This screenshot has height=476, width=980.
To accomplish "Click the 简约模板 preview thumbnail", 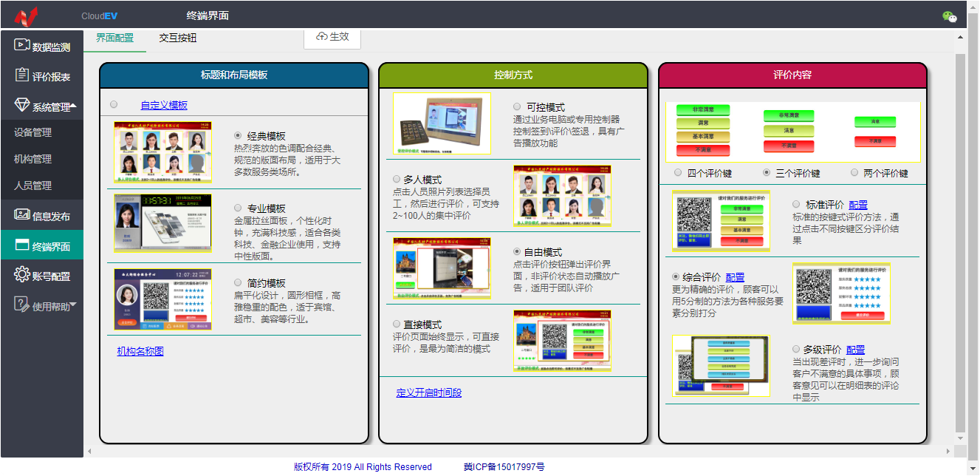I will 162,299.
